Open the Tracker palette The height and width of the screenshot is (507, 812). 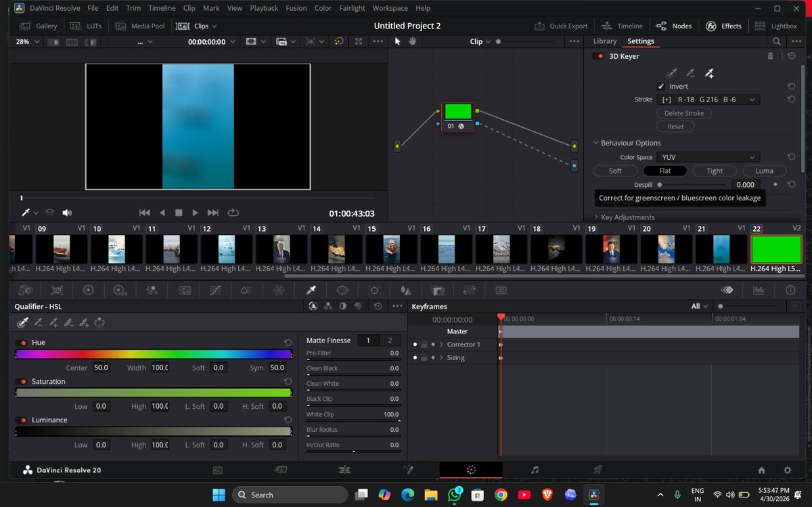[374, 290]
